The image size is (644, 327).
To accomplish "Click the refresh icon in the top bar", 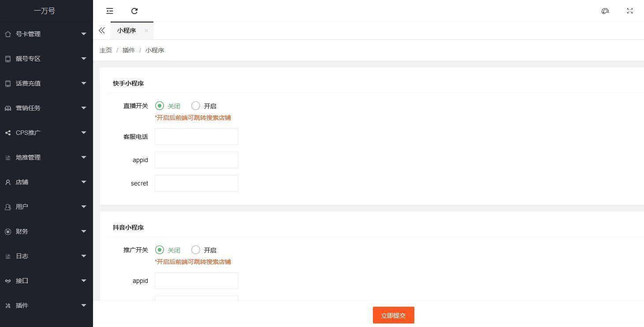I will 134,11.
